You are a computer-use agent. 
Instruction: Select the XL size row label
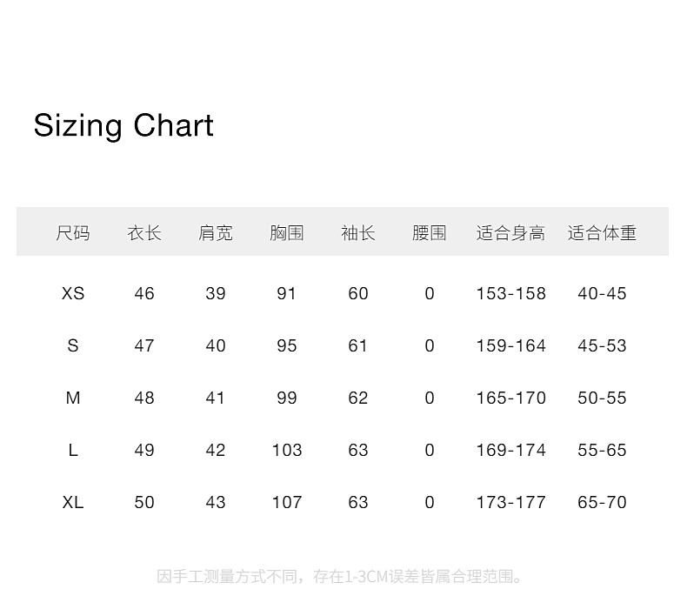coord(73,502)
